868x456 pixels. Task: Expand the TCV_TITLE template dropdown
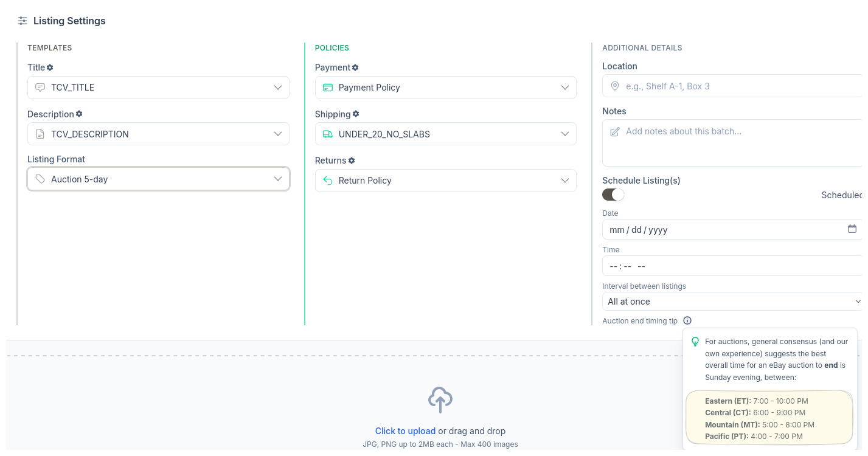[x=158, y=88]
